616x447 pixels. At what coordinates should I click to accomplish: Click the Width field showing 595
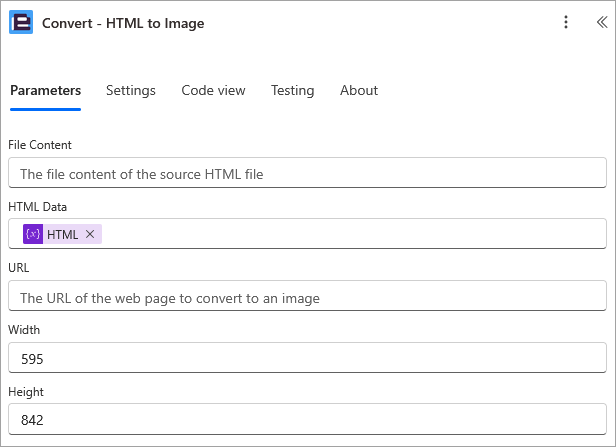[307, 357]
